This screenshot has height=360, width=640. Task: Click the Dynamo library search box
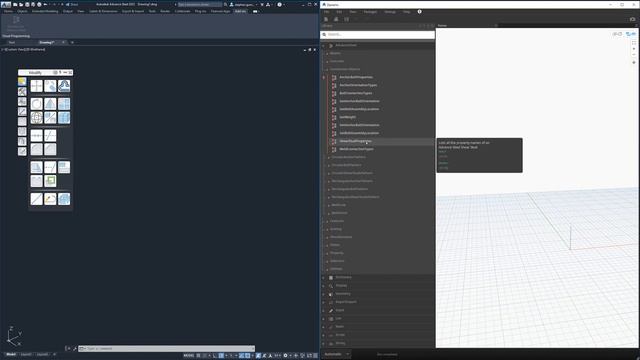click(x=378, y=35)
